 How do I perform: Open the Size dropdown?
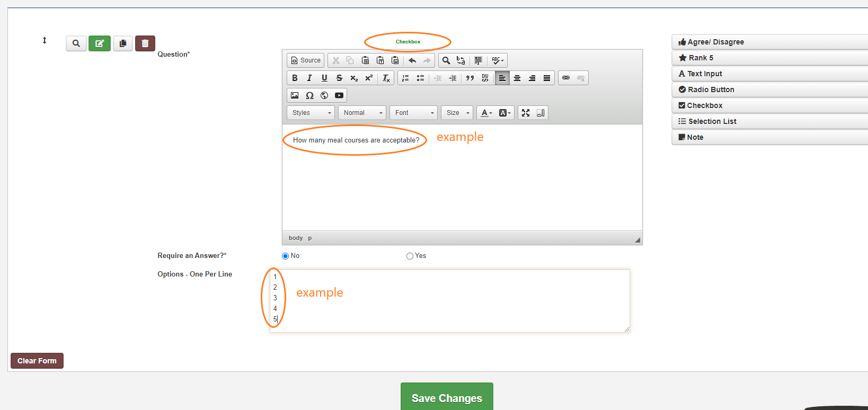point(457,113)
